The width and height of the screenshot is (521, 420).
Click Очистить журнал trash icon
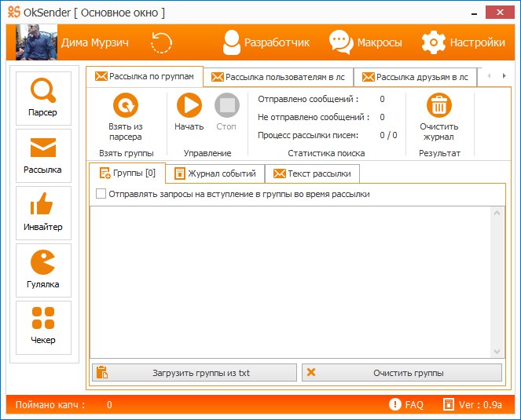439,105
